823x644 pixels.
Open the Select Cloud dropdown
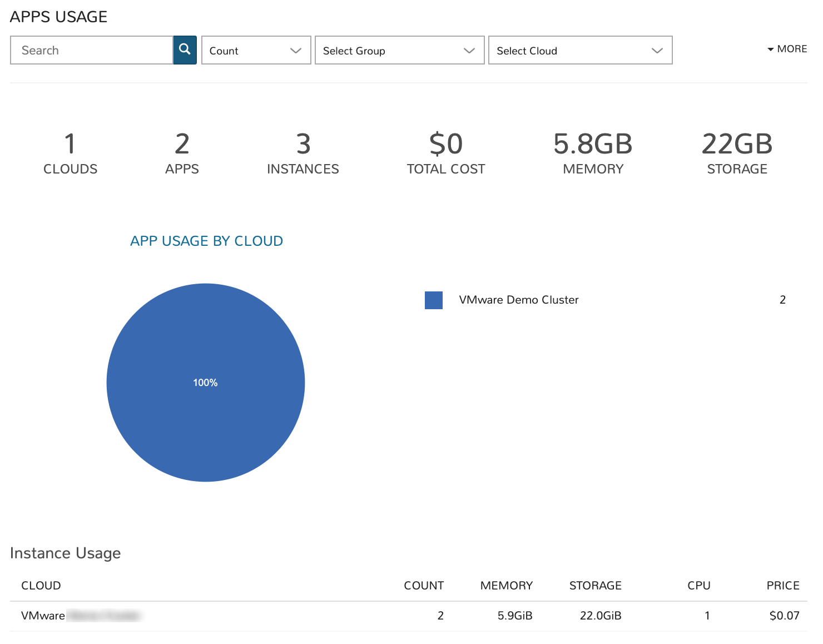(x=580, y=50)
